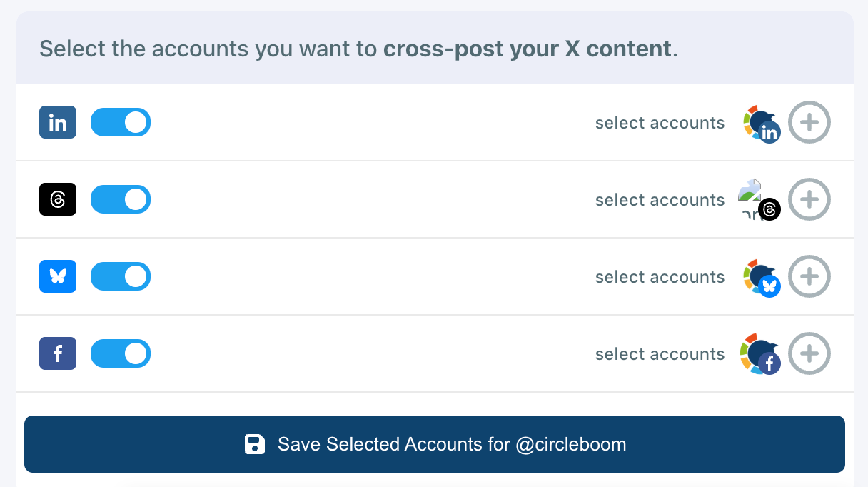
Task: Click the Threads platform icon
Action: point(58,199)
